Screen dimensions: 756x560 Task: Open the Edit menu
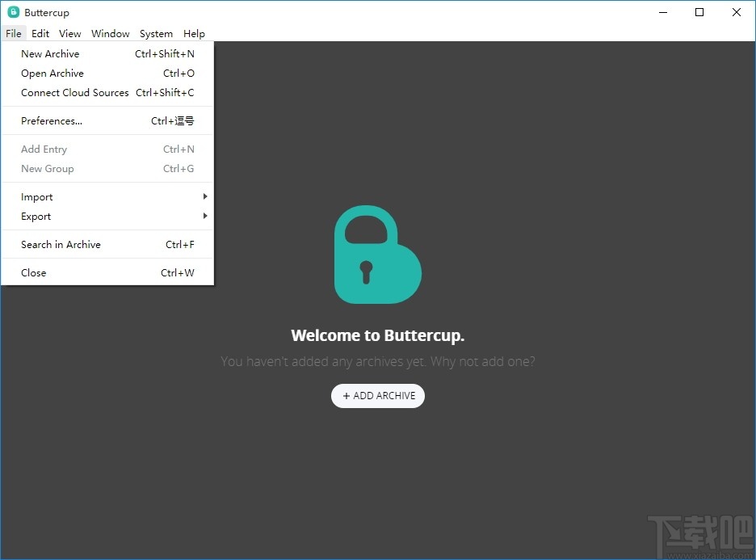[40, 33]
